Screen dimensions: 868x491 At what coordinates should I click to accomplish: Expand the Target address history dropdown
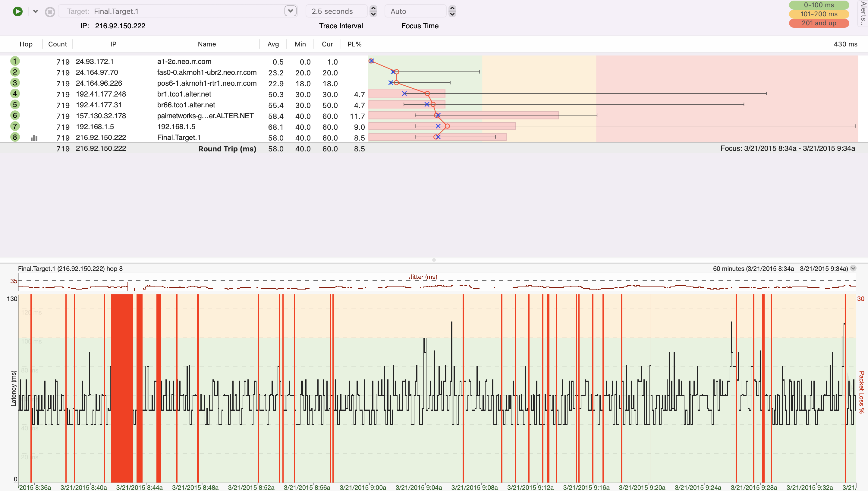[290, 11]
